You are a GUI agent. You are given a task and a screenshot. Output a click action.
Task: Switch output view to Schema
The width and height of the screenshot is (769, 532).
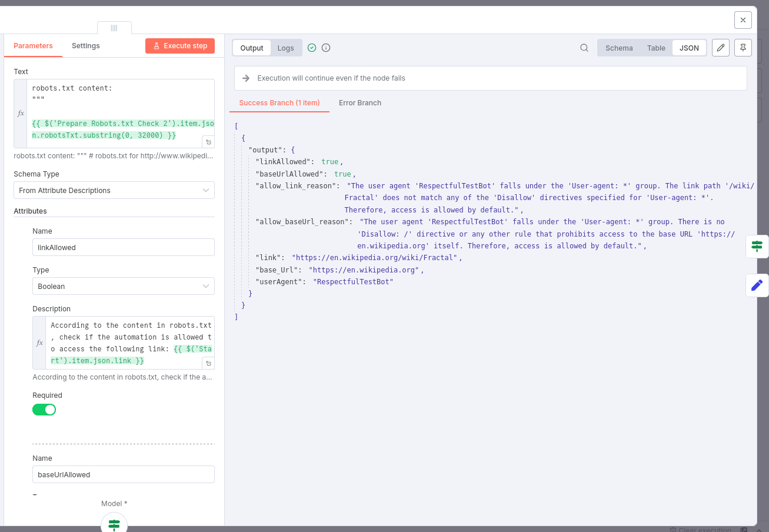pyautogui.click(x=619, y=48)
